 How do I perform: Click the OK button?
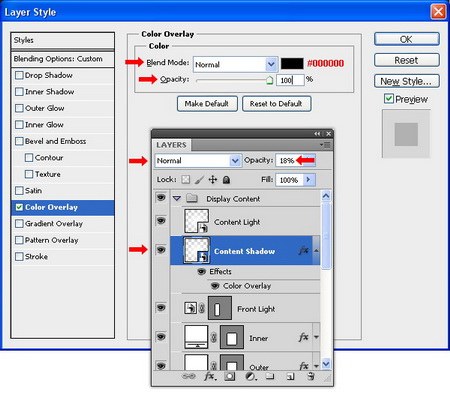(407, 39)
